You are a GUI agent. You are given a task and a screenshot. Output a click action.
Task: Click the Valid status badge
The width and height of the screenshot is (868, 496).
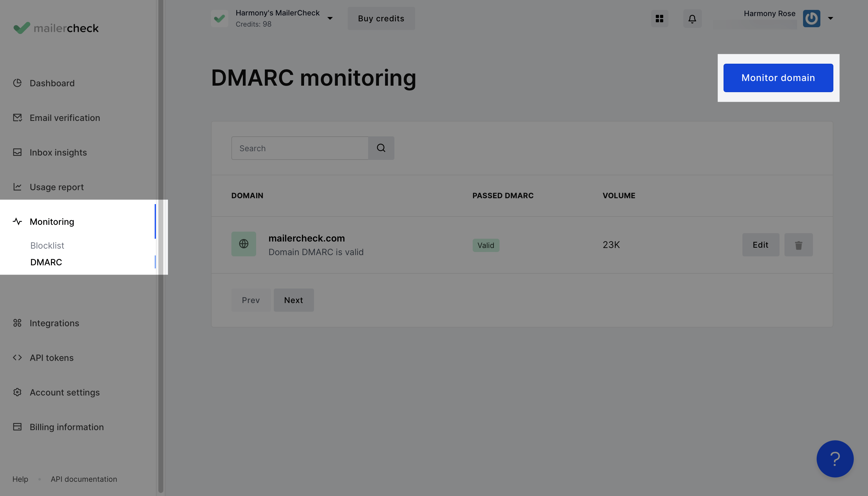486,245
